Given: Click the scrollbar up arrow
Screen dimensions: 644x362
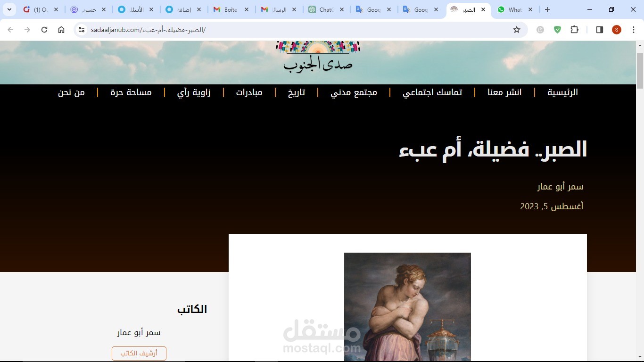Looking at the screenshot, I should pyautogui.click(x=640, y=45).
